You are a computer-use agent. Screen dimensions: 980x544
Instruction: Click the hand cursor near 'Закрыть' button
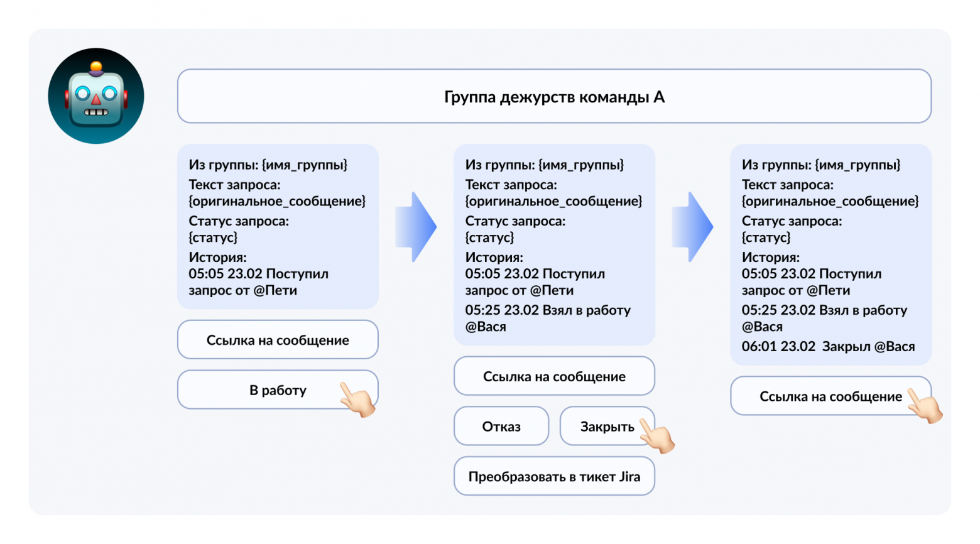click(657, 435)
